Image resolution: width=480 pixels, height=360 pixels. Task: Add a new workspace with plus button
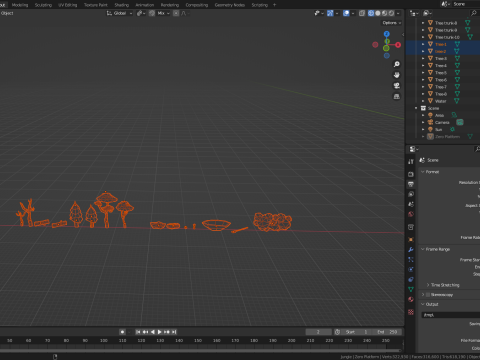tap(274, 5)
